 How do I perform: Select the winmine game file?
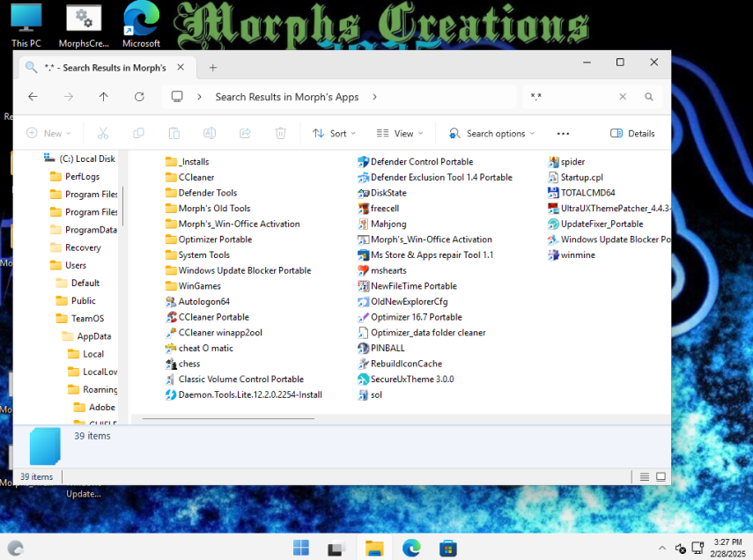pyautogui.click(x=572, y=255)
